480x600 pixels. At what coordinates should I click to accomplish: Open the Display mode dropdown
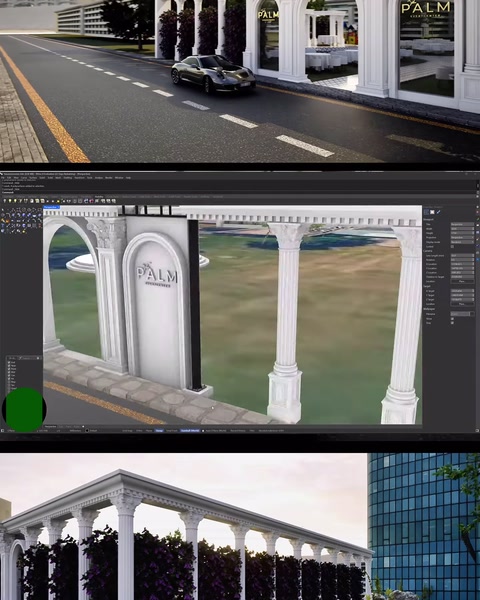point(462,242)
